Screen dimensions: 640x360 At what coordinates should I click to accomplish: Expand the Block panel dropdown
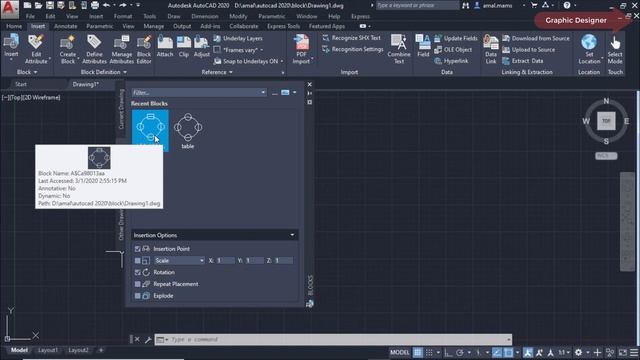click(27, 72)
